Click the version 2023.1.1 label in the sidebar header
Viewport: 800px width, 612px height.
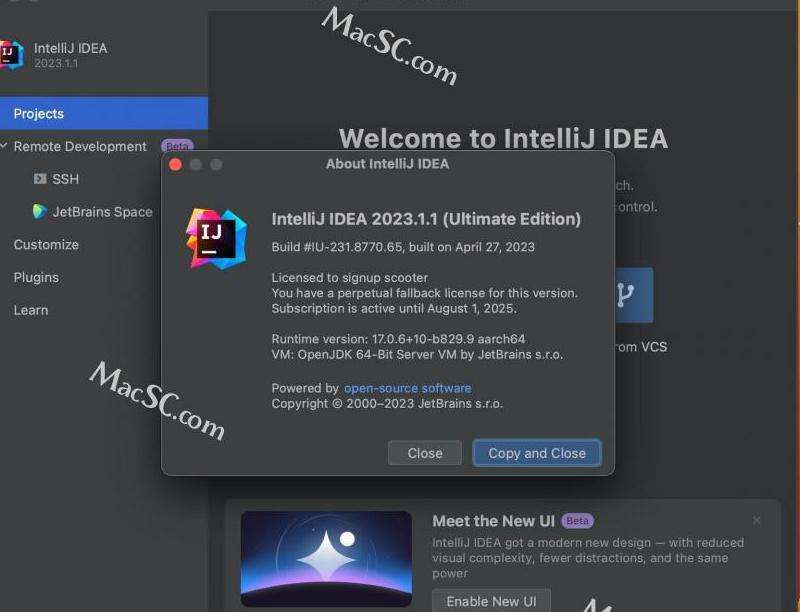[56, 63]
